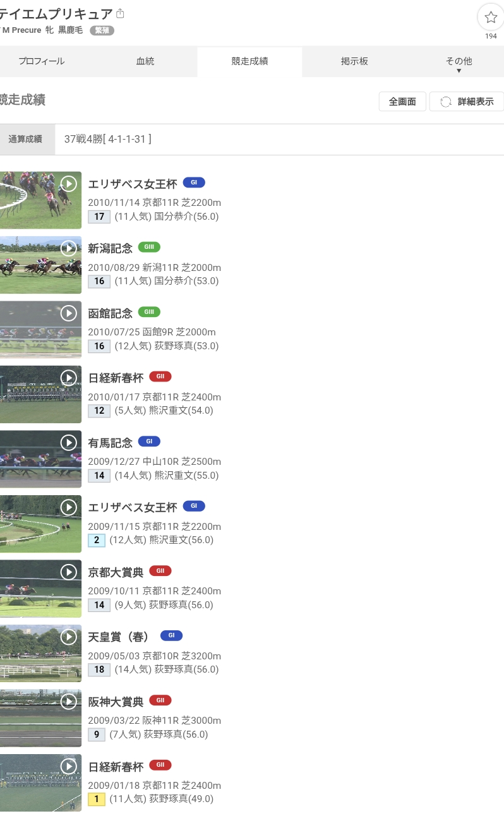The image size is (504, 816).
Task: Expand the その他 dropdown menu
Action: pyautogui.click(x=459, y=63)
